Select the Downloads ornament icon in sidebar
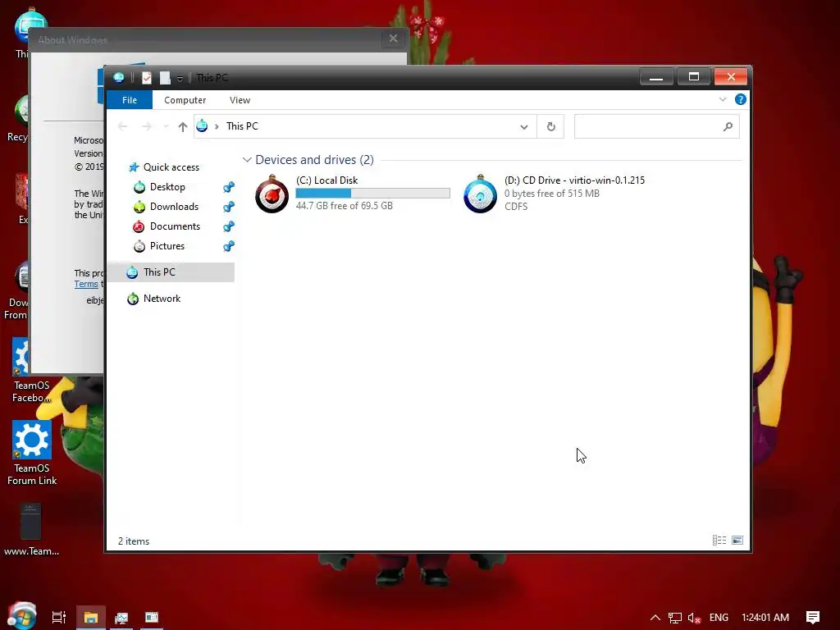This screenshot has width=840, height=630. pos(139,207)
